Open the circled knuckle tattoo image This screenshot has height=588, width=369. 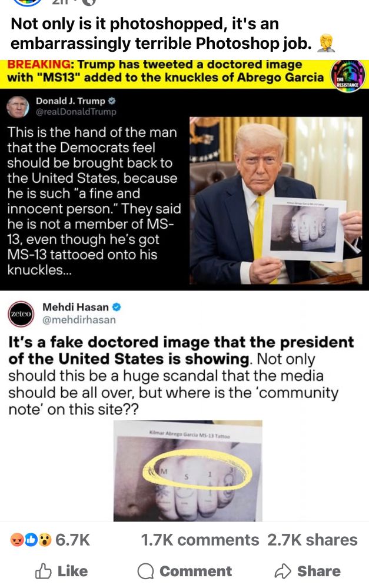pyautogui.click(x=188, y=471)
